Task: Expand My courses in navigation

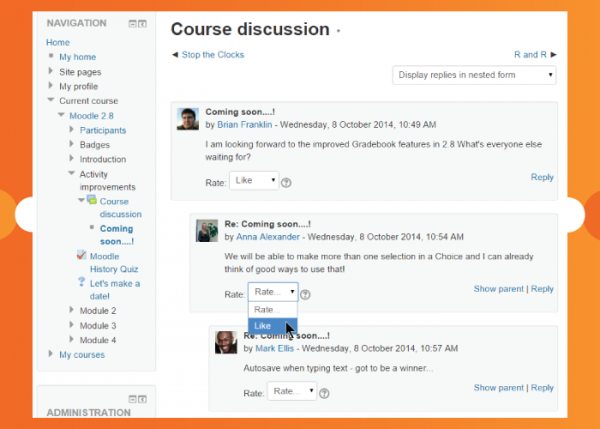Action: point(51,354)
